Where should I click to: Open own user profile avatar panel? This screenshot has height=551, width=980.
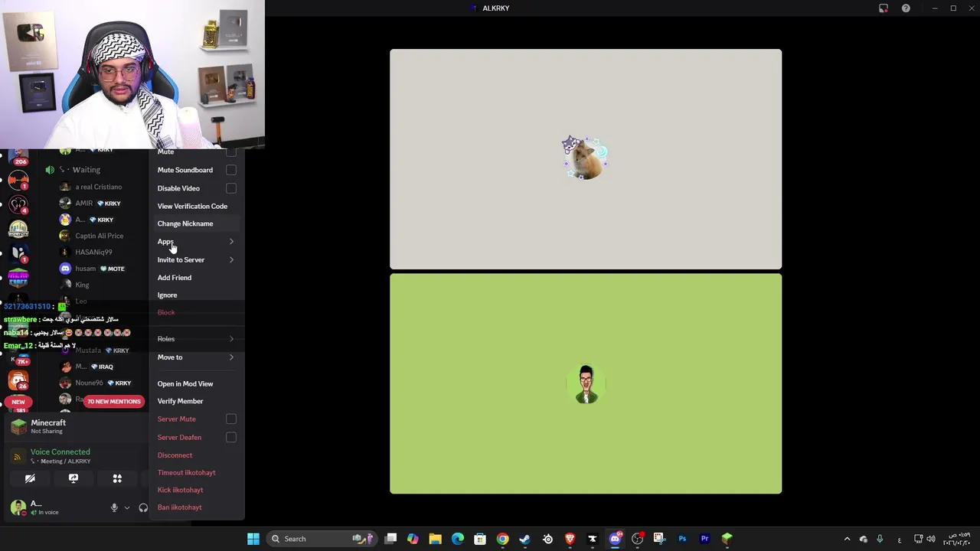coord(18,507)
